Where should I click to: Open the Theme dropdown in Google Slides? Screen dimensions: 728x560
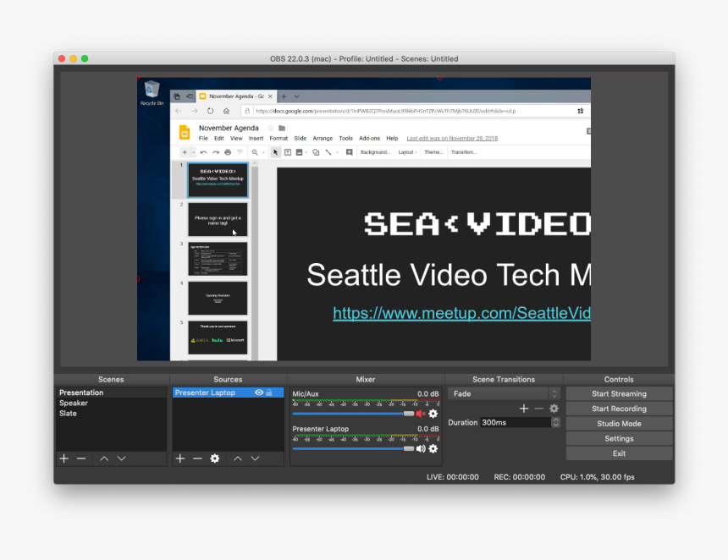433,152
